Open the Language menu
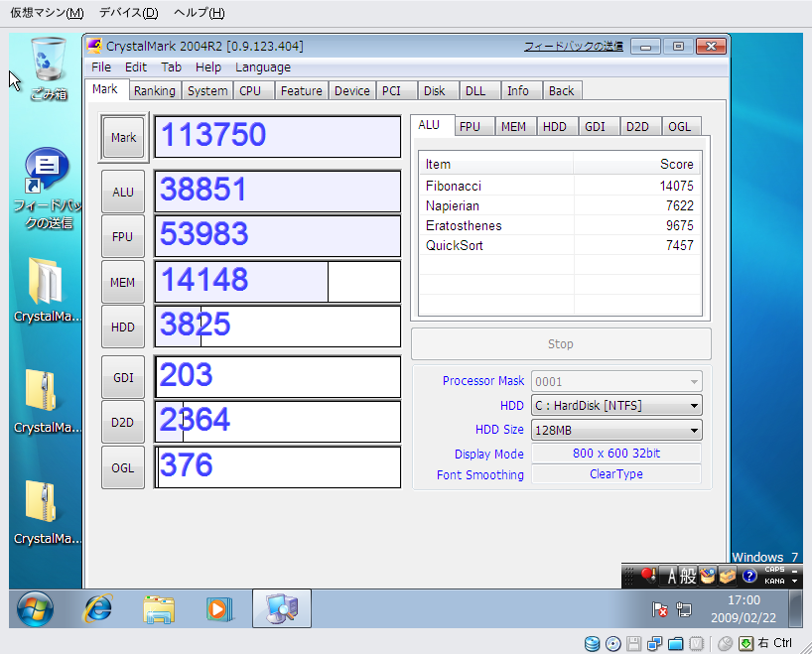The height and width of the screenshot is (654, 812). point(263,67)
